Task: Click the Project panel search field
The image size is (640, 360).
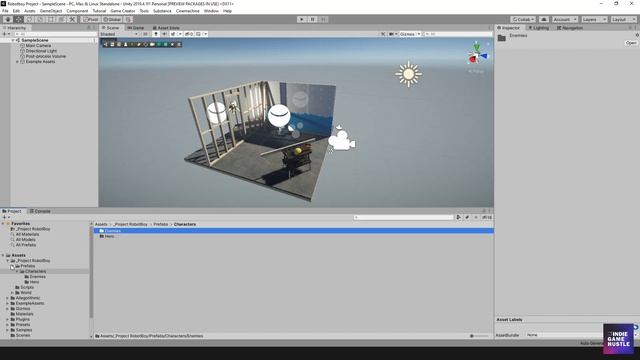Action: point(403,218)
